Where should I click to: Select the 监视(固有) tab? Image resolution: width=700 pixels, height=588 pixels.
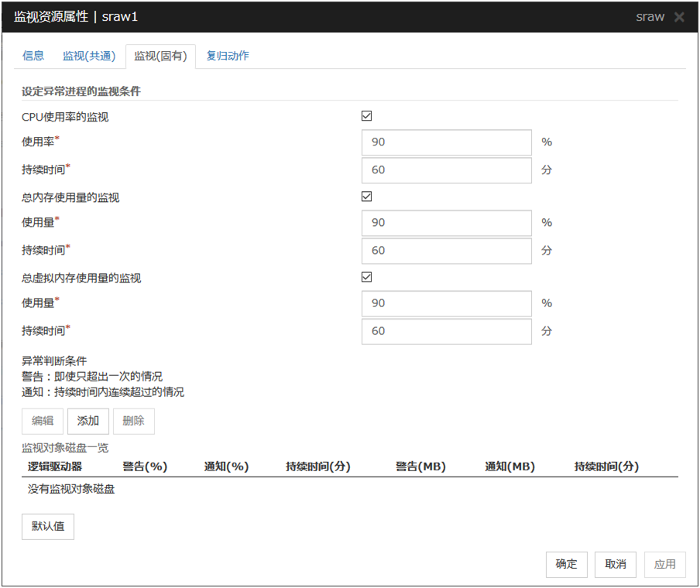[x=160, y=56]
